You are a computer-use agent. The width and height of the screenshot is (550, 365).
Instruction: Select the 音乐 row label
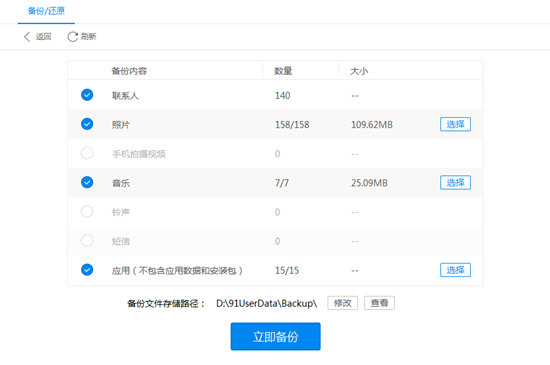pos(121,183)
